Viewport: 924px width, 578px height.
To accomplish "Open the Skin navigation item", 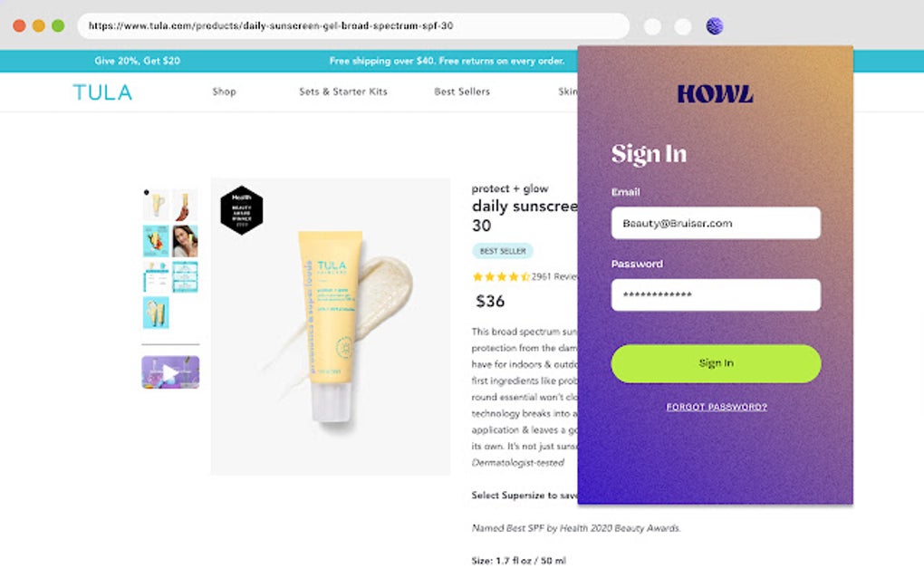I will pos(567,92).
